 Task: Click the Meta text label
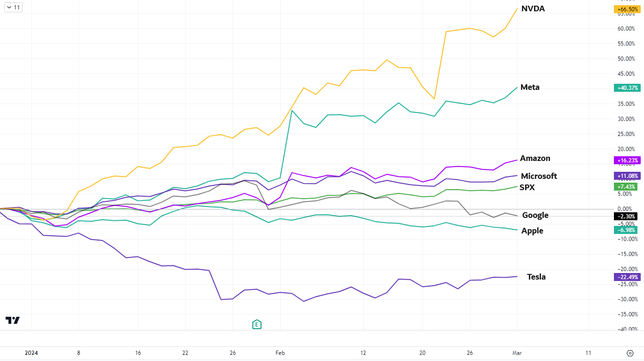(530, 87)
